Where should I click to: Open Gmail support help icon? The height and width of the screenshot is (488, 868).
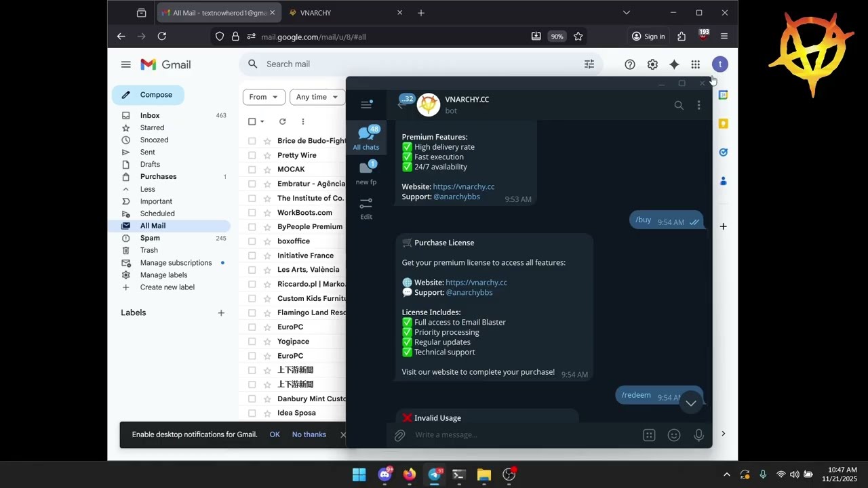(630, 64)
